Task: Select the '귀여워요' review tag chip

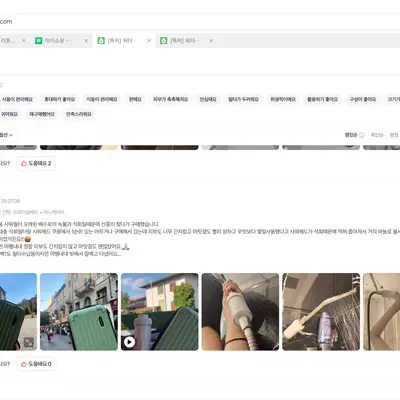Action: (x=9, y=114)
